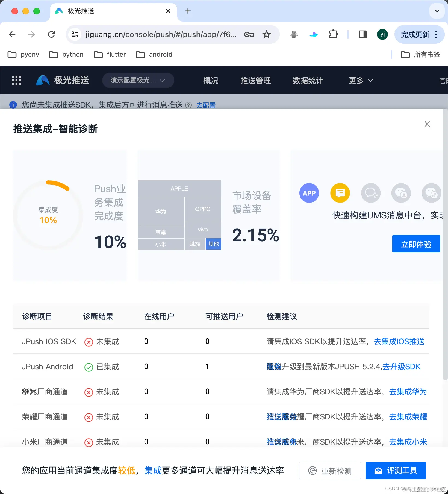Click the bookmark star in the address bar
The width and height of the screenshot is (448, 494).
coord(266,34)
